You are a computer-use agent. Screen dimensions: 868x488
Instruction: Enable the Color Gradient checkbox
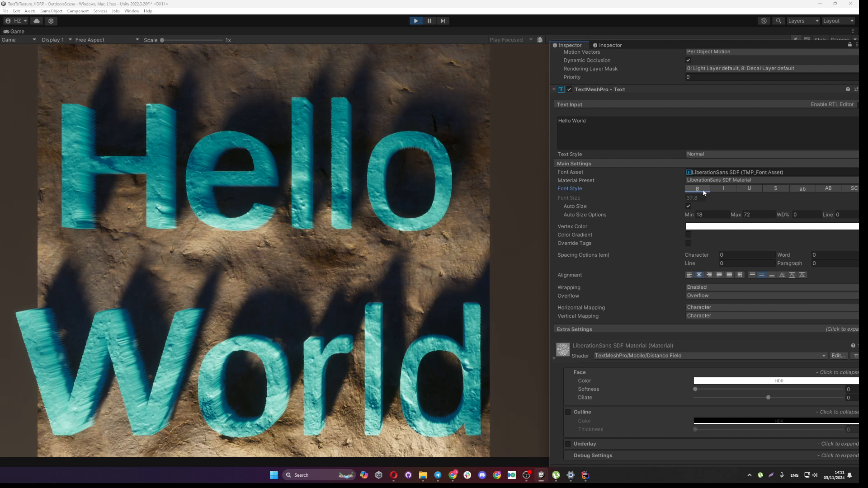pyautogui.click(x=688, y=235)
